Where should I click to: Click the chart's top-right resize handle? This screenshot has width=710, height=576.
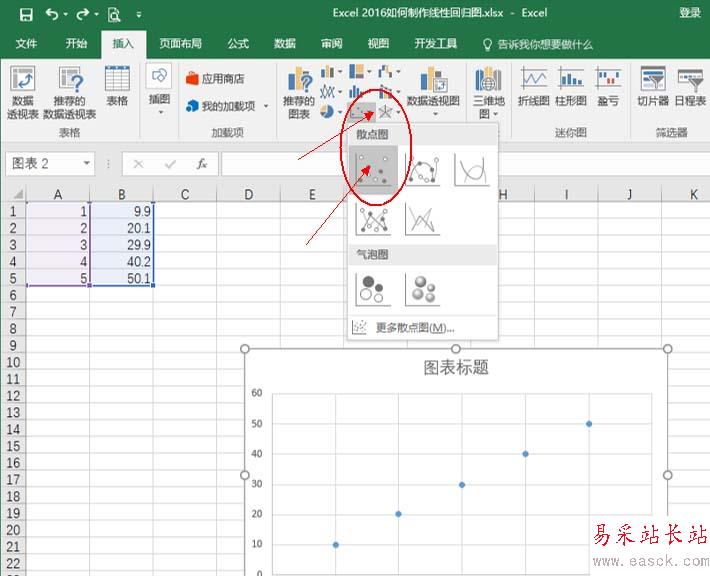(667, 349)
